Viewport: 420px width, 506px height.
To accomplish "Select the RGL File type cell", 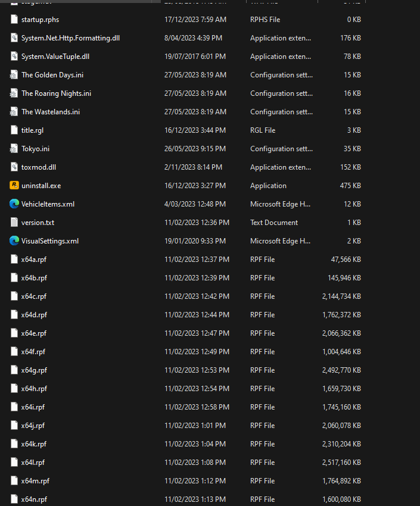I will click(x=263, y=130).
